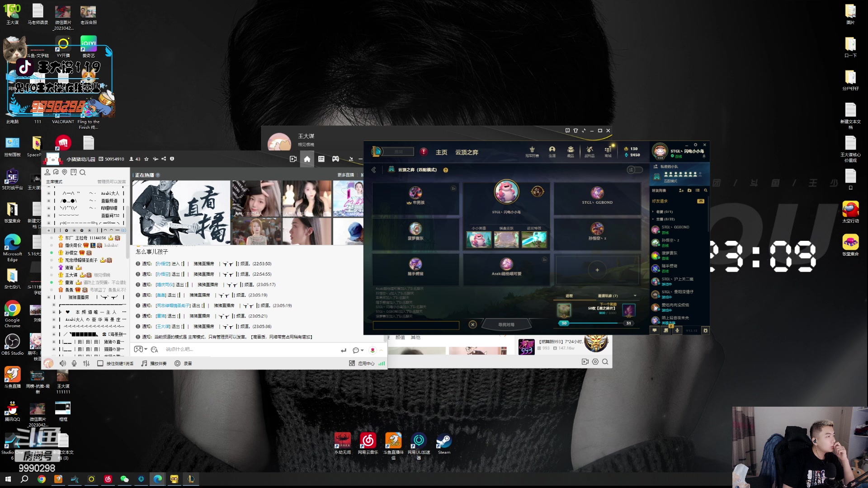Go back with the League lobby arrow
The image size is (868, 488).
374,170
